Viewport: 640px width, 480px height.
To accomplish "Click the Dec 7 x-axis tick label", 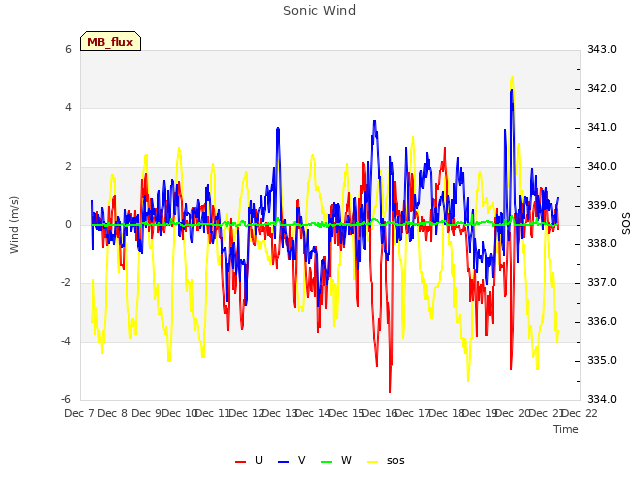I will click(79, 413).
